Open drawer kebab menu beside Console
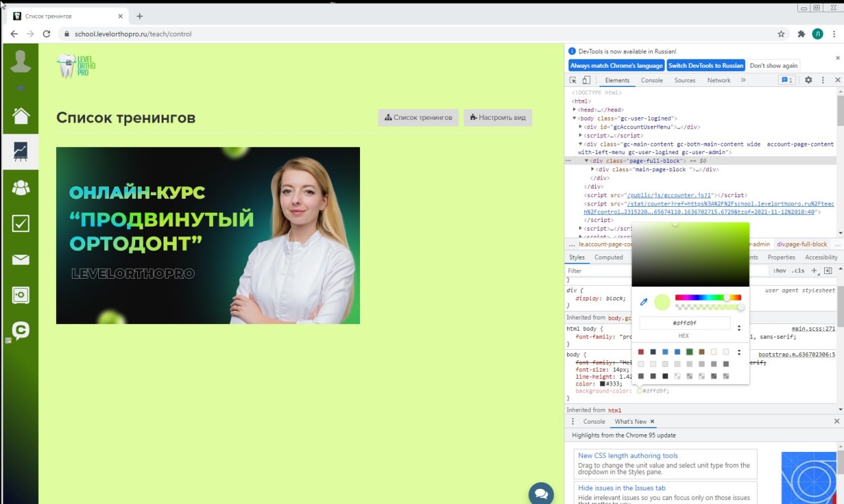This screenshot has height=504, width=844. click(x=572, y=422)
